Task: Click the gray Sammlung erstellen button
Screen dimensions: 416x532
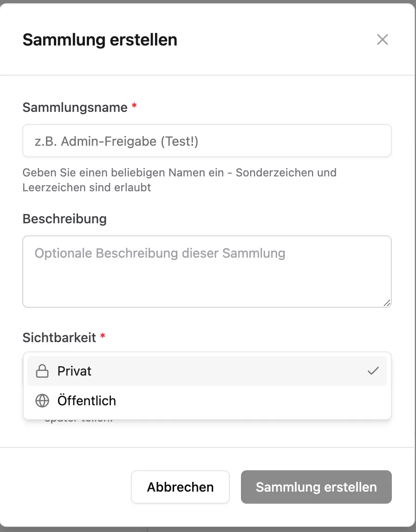Action: 316,487
